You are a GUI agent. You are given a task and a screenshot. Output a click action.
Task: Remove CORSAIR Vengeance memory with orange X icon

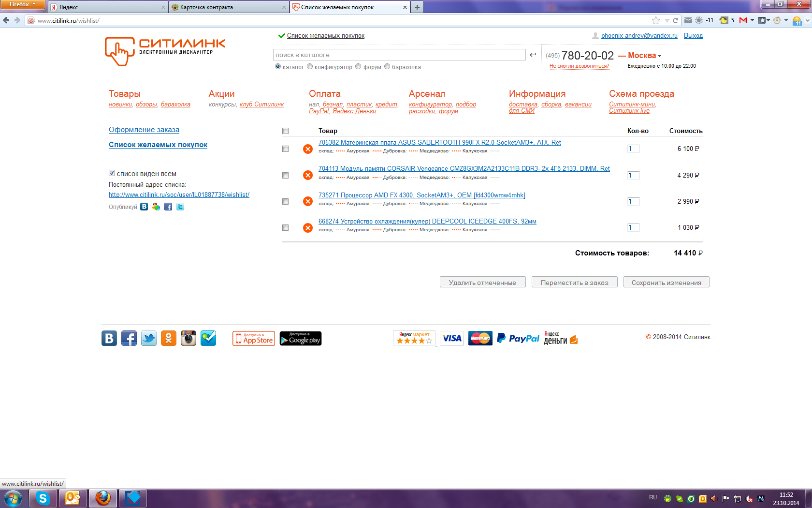click(x=308, y=175)
